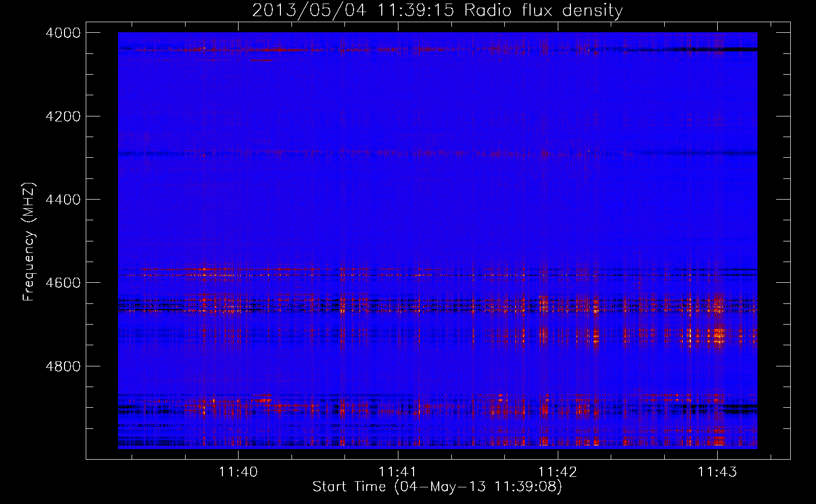Click the 11:43 time tick label

point(717,472)
